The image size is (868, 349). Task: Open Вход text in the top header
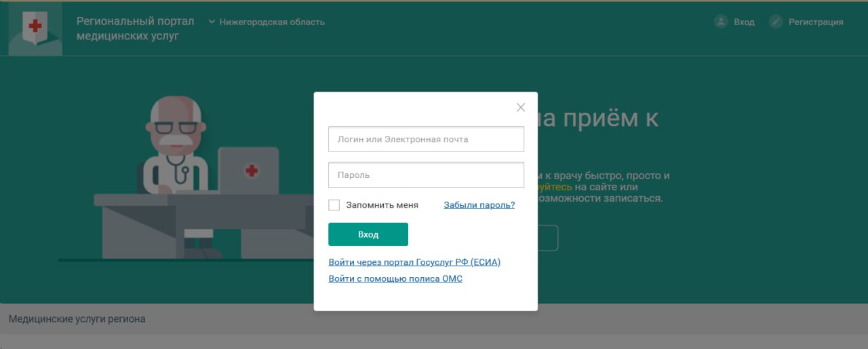point(744,22)
